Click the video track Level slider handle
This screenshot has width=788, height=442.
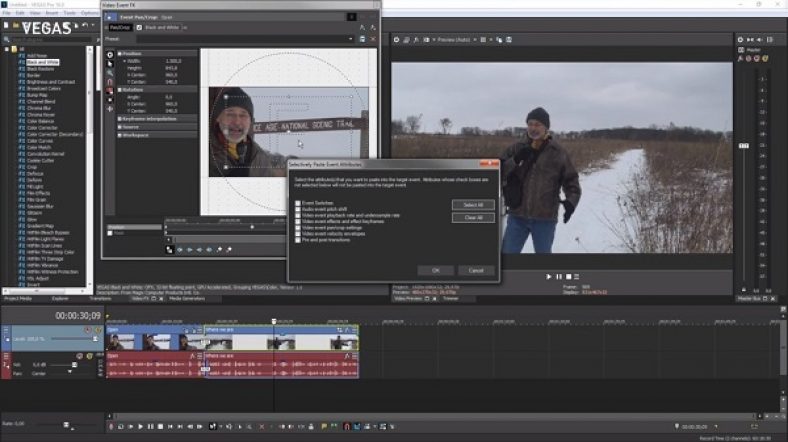[x=95, y=339]
